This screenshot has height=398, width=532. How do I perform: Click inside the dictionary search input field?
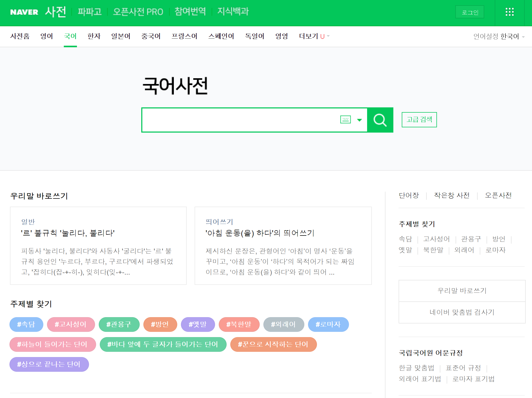point(236,120)
